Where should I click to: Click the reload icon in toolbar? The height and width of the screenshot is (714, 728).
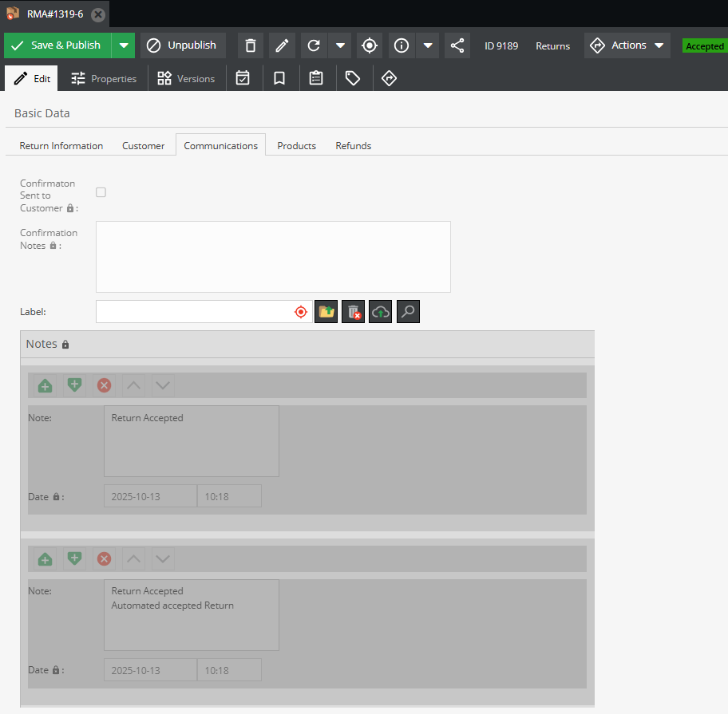pyautogui.click(x=315, y=45)
